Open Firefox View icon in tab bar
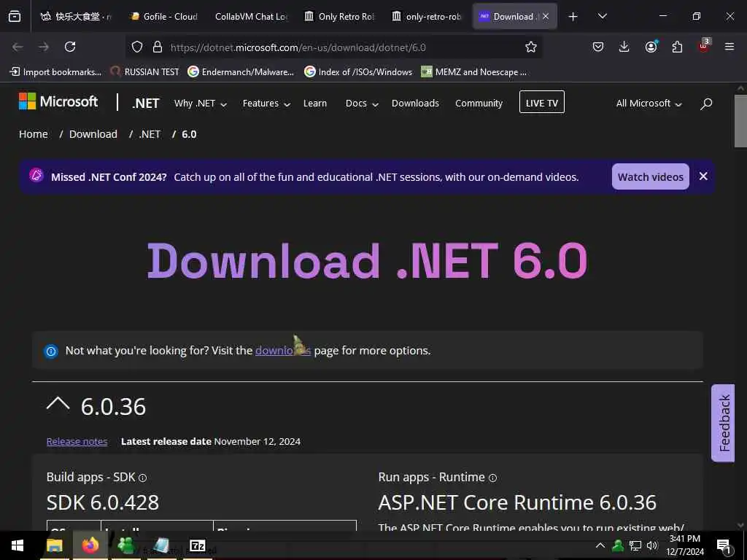The width and height of the screenshot is (747, 560). coord(15,17)
